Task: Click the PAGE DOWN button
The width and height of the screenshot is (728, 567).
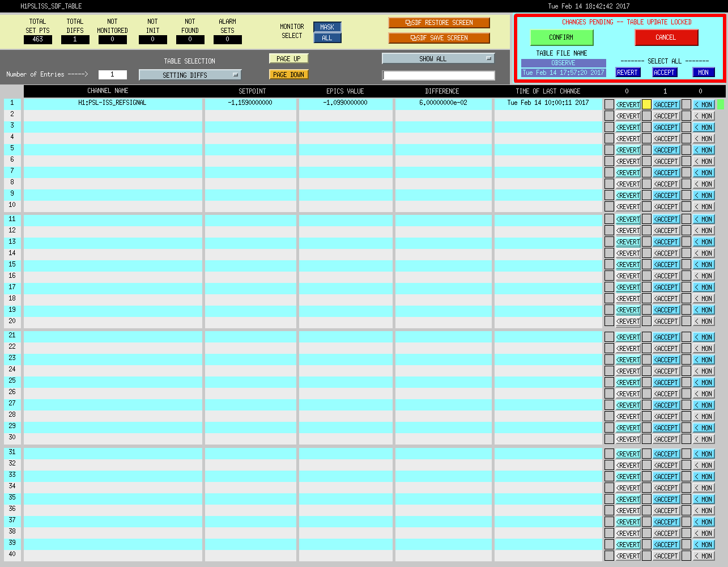Action: 288,74
